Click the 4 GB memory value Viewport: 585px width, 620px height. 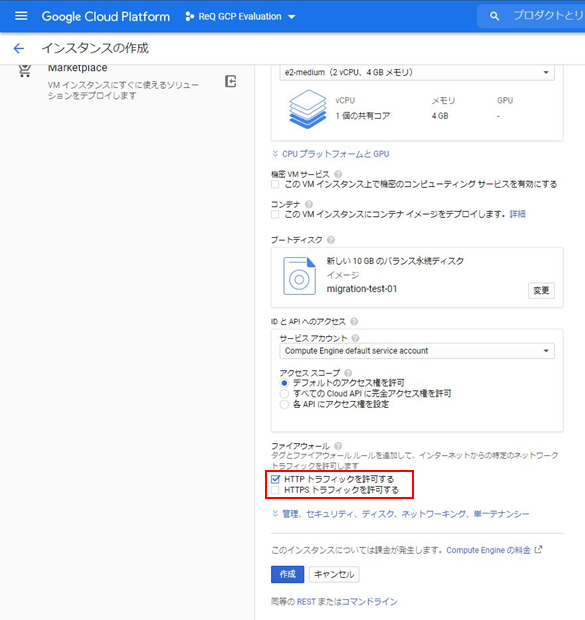click(x=440, y=116)
